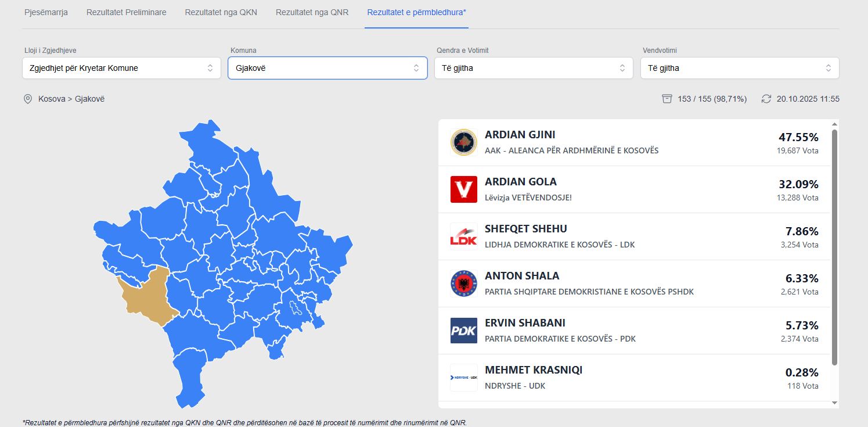Open the PSHDK party logo beside Anton Shala
The width and height of the screenshot is (868, 427).
tap(463, 283)
